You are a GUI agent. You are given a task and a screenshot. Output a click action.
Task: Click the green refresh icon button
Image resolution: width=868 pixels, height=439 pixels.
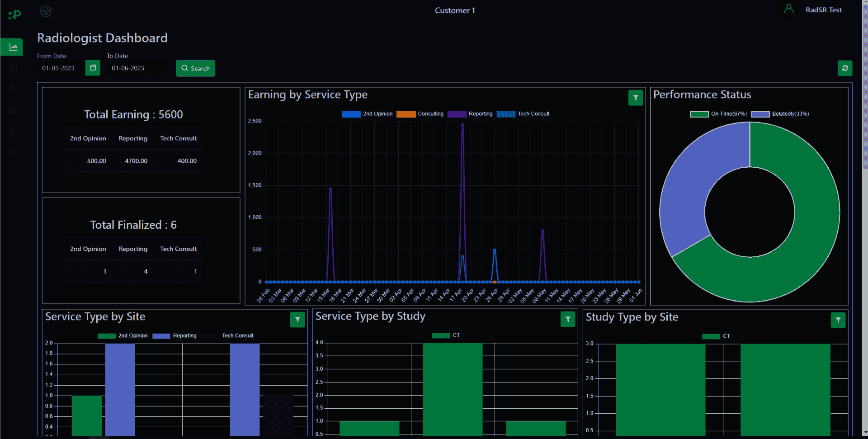click(x=844, y=68)
